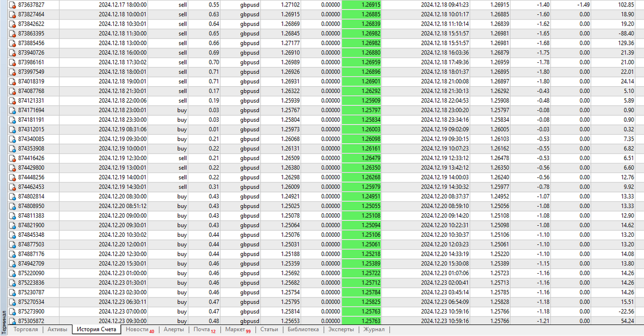Click the icon next to order 873940726
The height and width of the screenshot is (336, 644).
click(12, 53)
